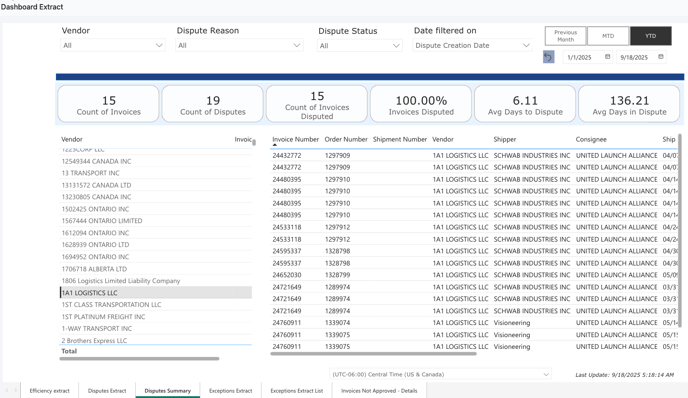Select the MTD range button

(x=608, y=36)
